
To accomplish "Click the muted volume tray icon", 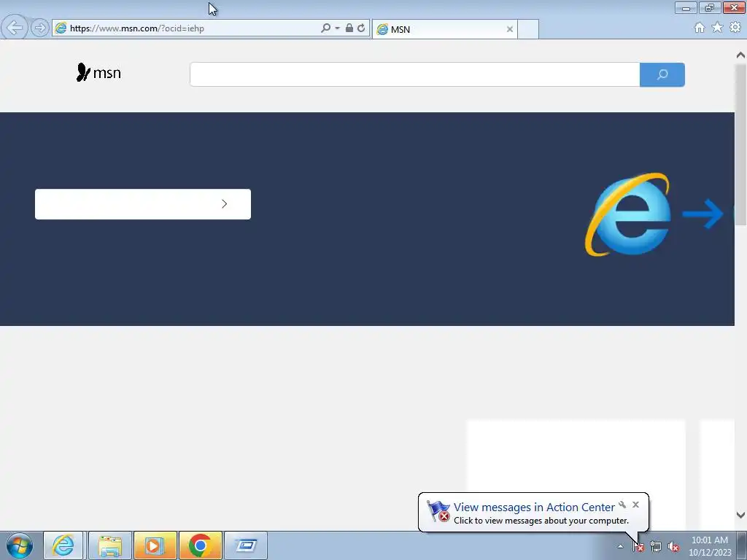I will tap(673, 547).
